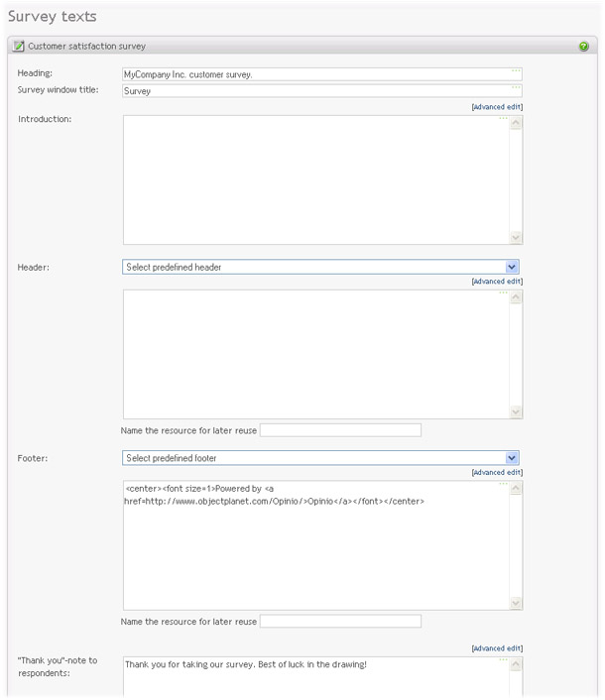Image resolution: width=605 pixels, height=700 pixels.
Task: Click the Footer textarea scrollbar down arrow
Action: pos(516,603)
